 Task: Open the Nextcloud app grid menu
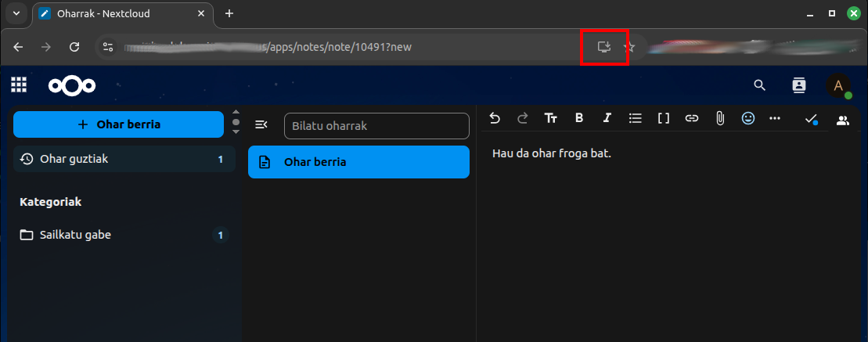click(x=19, y=85)
